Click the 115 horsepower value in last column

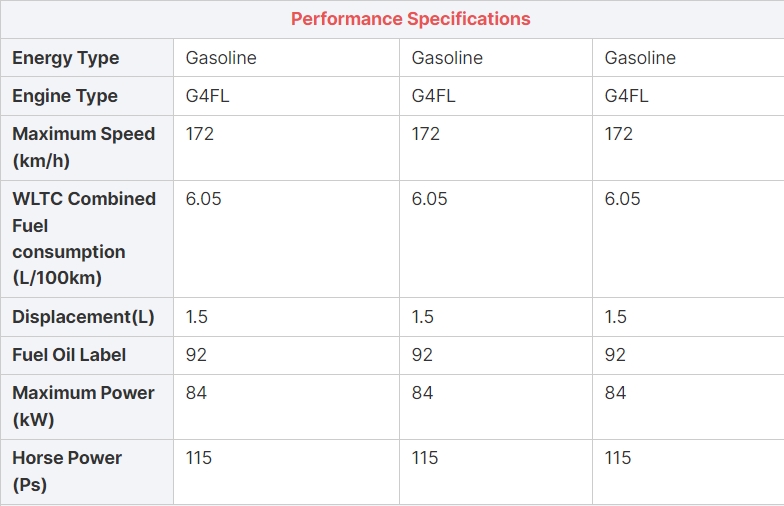click(x=618, y=458)
